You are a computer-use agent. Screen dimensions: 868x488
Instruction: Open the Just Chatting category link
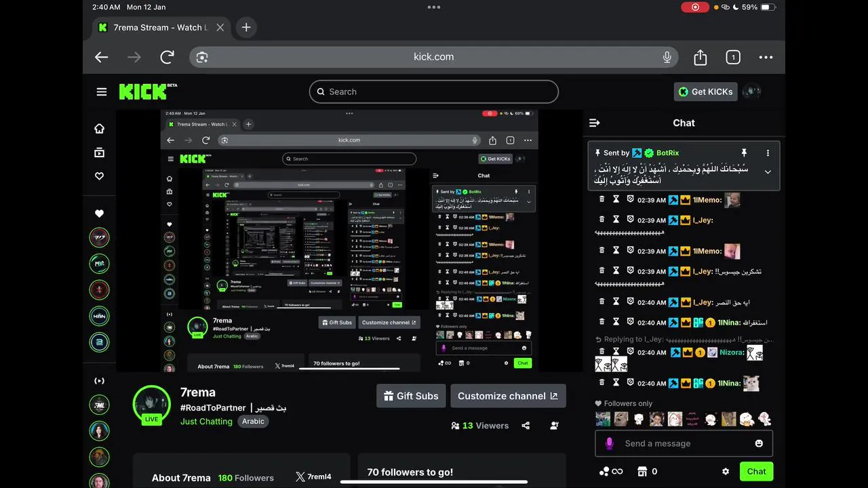point(206,422)
